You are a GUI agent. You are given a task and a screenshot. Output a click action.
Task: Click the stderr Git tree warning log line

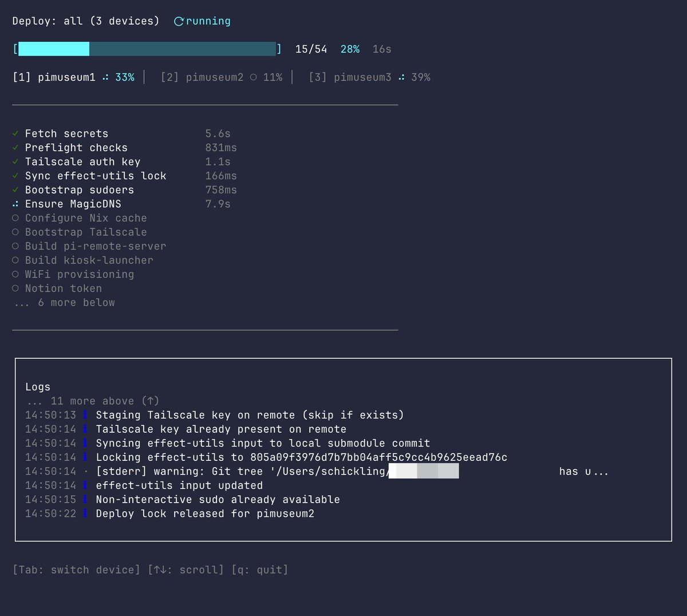pyautogui.click(x=317, y=472)
